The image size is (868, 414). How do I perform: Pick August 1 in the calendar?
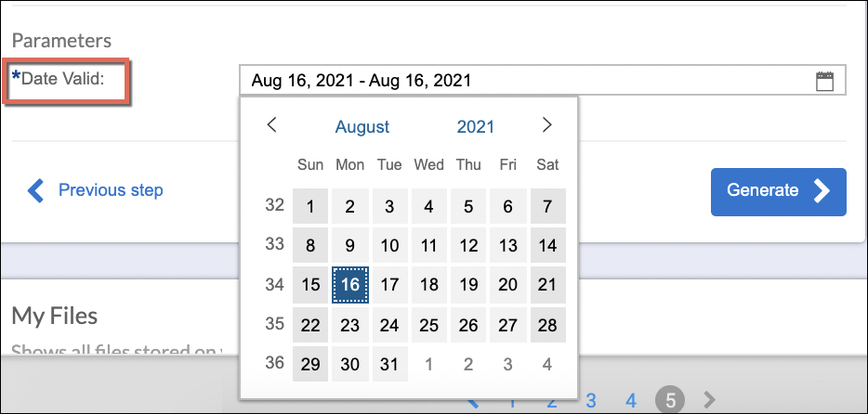(x=310, y=206)
